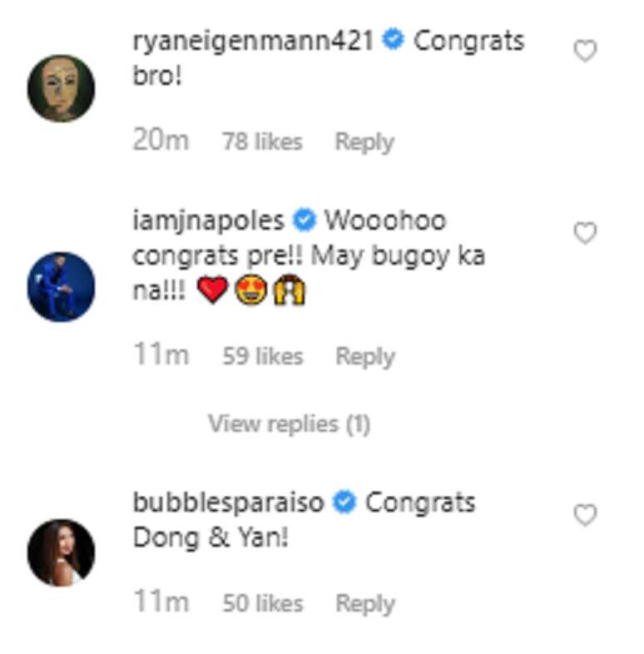The width and height of the screenshot is (644, 654).
Task: View the 59 likes on iamjnapoles' comment
Action: 263,356
